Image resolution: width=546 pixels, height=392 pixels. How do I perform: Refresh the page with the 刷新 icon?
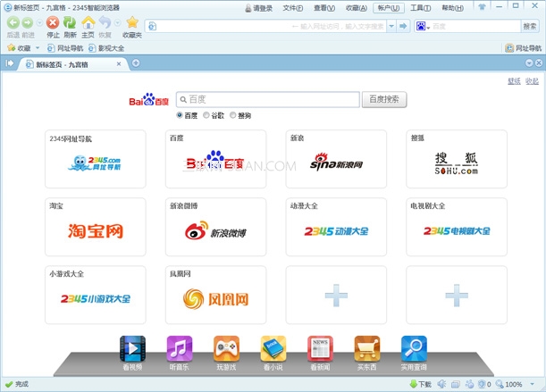(70, 23)
